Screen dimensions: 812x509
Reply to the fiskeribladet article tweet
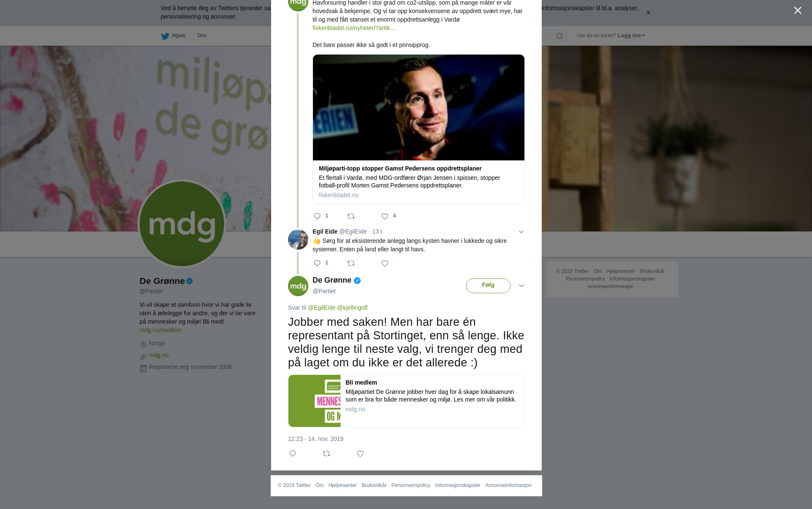tap(317, 216)
